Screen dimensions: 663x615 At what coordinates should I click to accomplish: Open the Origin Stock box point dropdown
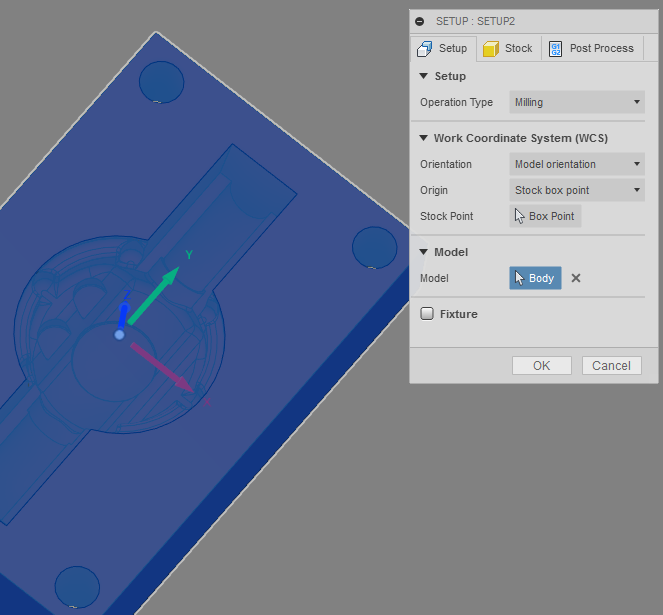pos(577,190)
